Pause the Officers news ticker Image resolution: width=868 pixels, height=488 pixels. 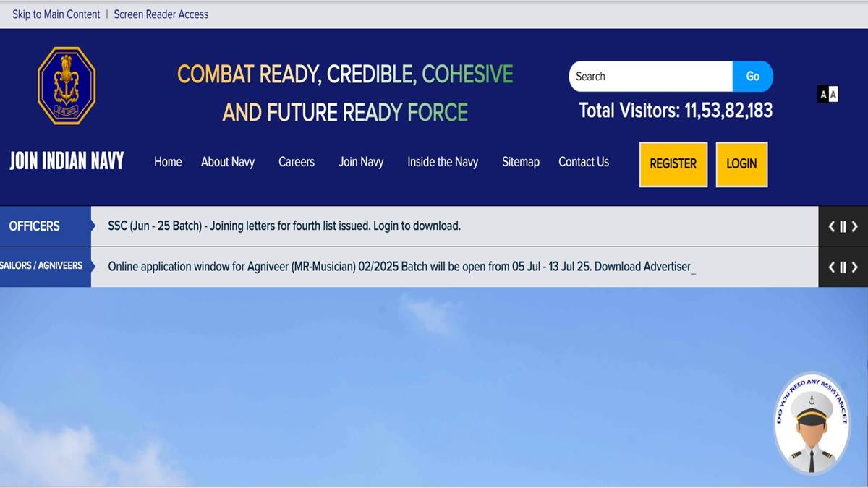[843, 226]
